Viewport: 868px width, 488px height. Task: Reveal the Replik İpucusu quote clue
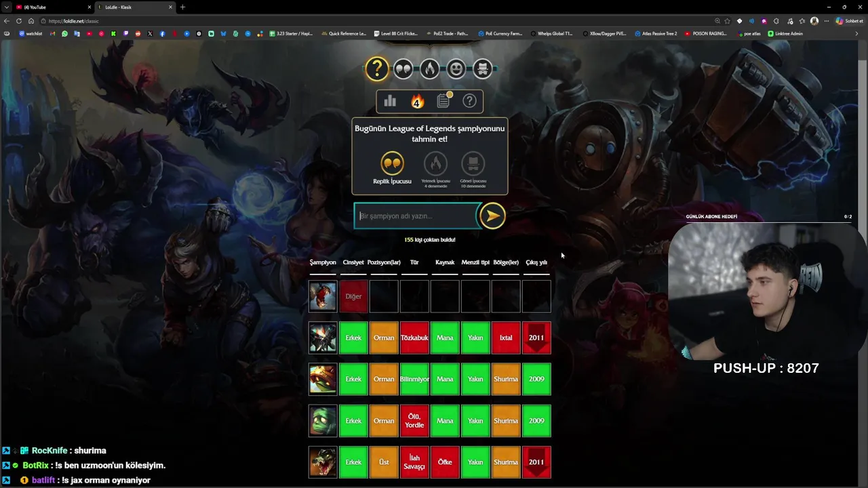[392, 168]
